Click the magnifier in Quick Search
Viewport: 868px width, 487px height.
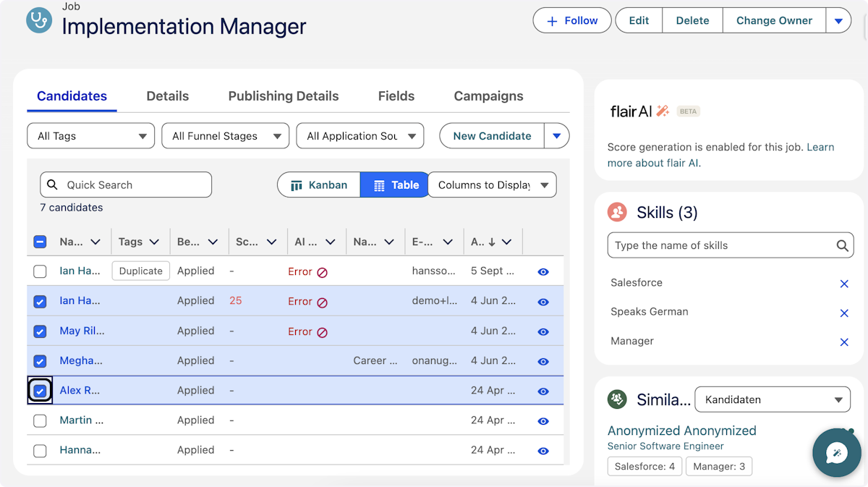[52, 185]
